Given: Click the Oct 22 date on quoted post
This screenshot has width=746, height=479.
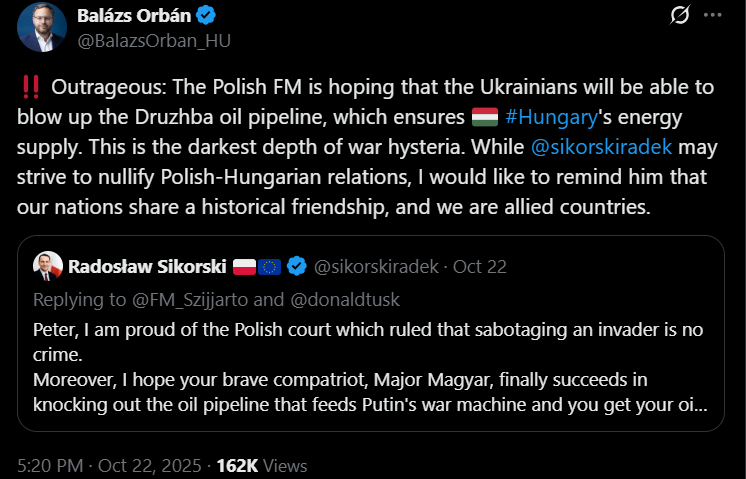Looking at the screenshot, I should click(481, 266).
